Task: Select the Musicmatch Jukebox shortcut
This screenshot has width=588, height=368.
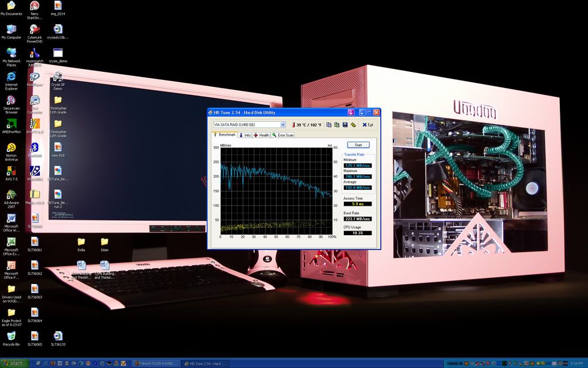Action: click(34, 57)
